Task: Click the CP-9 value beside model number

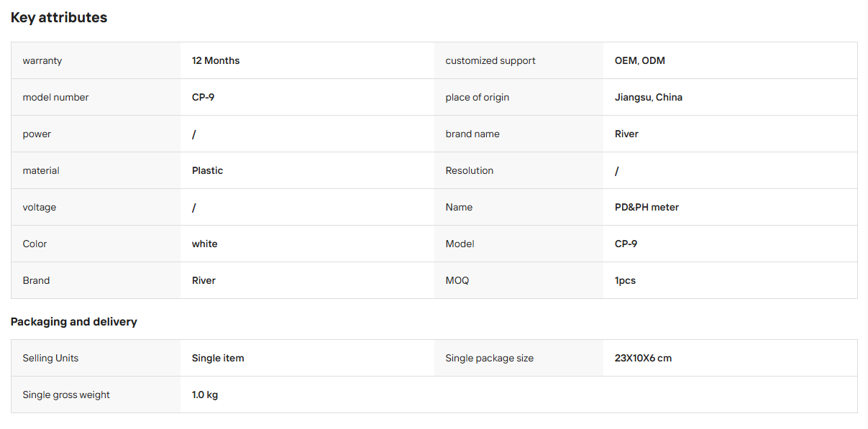Action: click(203, 98)
